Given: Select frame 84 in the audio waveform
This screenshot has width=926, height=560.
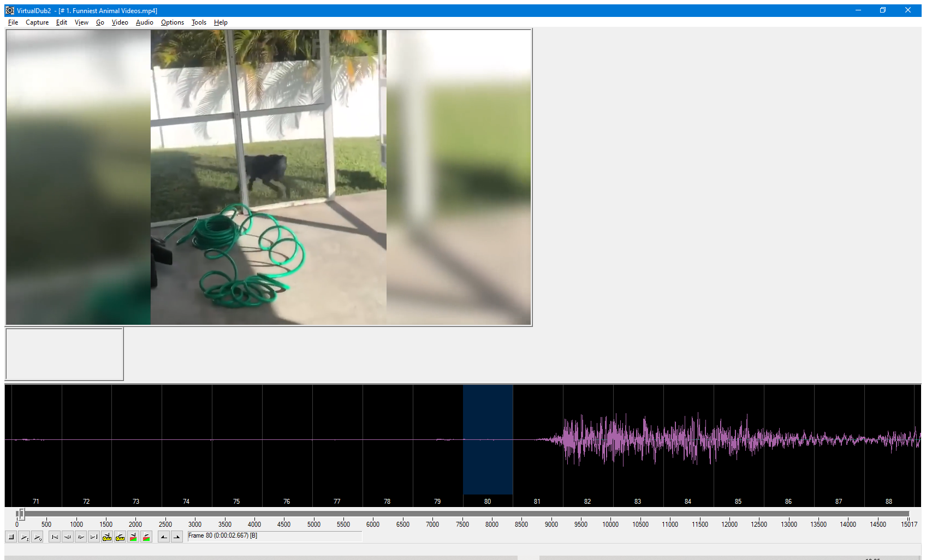Looking at the screenshot, I should pyautogui.click(x=688, y=442).
